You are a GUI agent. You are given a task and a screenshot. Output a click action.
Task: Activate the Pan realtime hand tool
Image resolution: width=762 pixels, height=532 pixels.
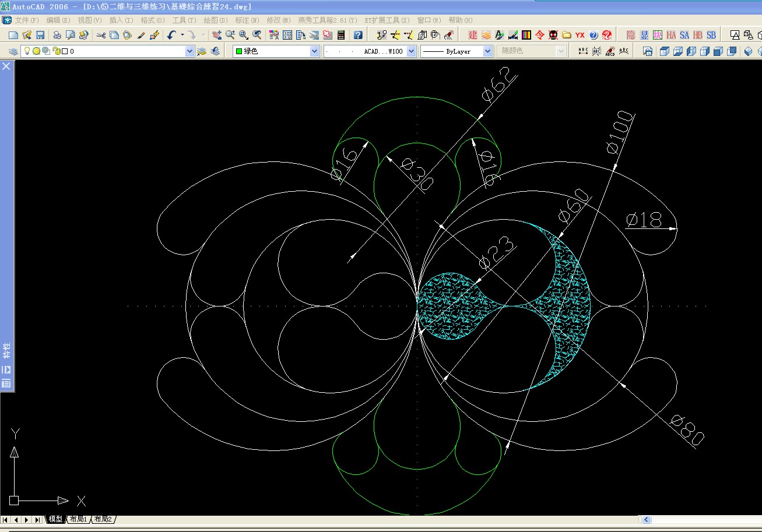point(217,35)
